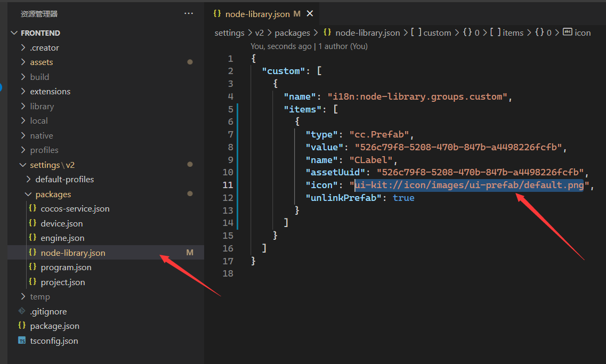The image size is (606, 364).
Task: Select the items breadcrumb segment
Action: point(513,33)
